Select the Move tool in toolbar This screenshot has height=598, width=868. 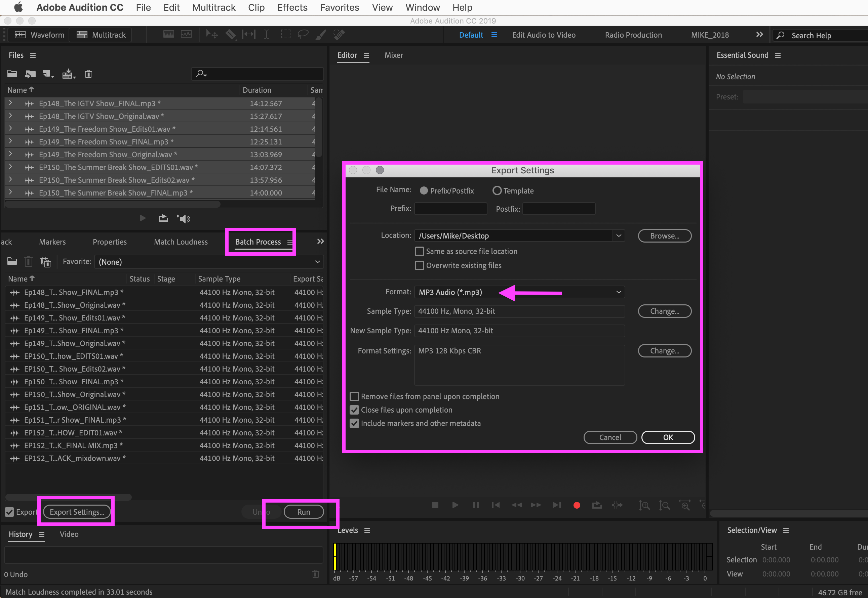coord(212,35)
